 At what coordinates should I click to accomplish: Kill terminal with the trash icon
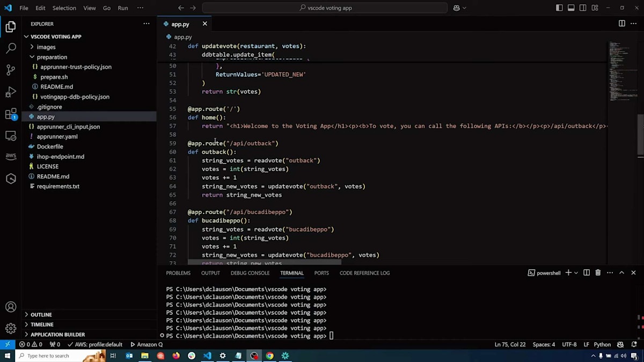pyautogui.click(x=598, y=273)
